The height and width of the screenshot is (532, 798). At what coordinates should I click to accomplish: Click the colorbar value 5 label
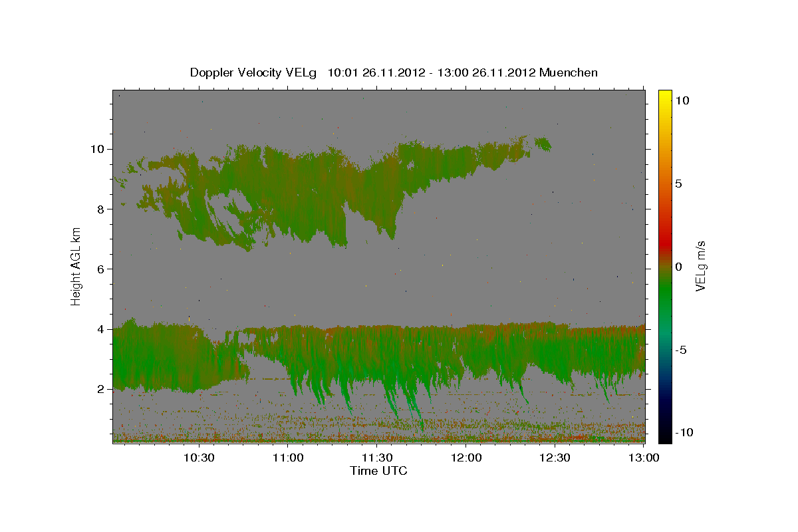679,184
